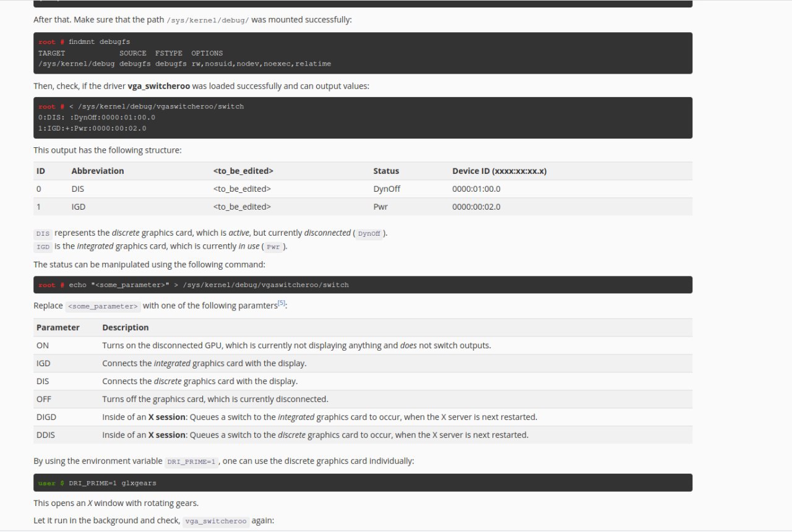Click the 'rw,nosuid,nodev,noexec,relatime' output line

point(260,64)
